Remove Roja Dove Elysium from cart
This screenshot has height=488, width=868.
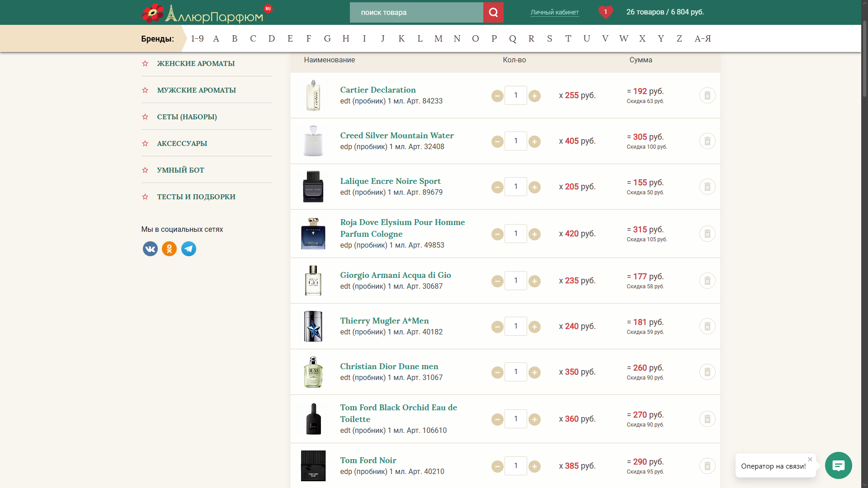click(708, 234)
